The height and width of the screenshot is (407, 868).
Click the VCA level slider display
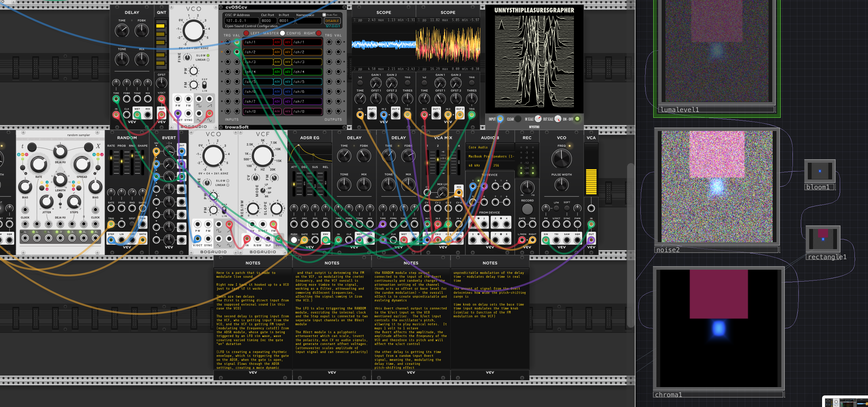pyautogui.click(x=591, y=169)
